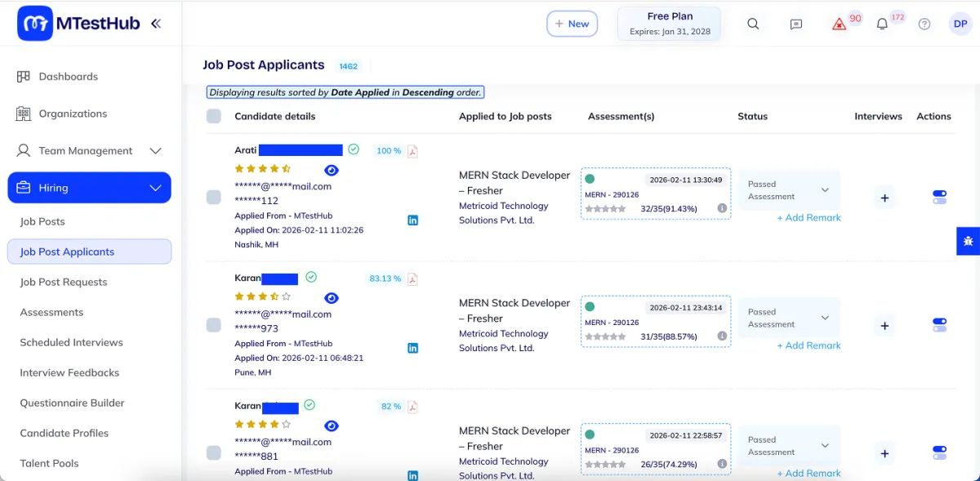Open Arati's resume PDF icon
This screenshot has width=980, height=481.
412,151
